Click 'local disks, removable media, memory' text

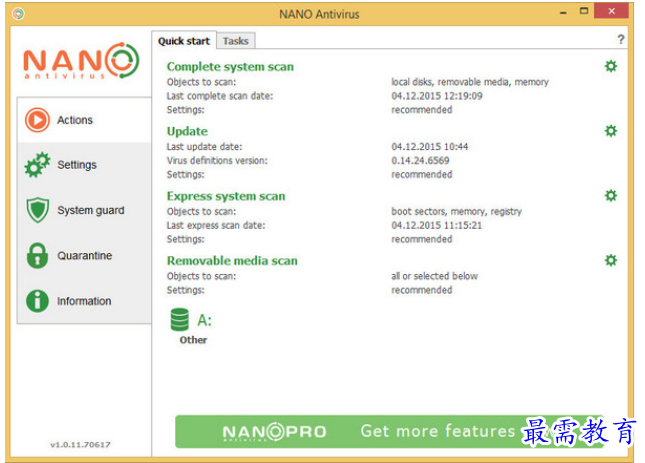point(470,82)
